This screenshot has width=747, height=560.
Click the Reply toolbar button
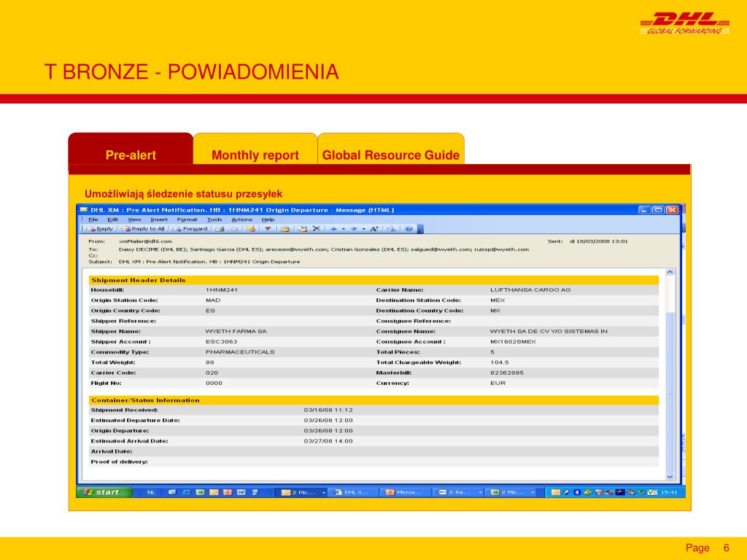coord(100,229)
